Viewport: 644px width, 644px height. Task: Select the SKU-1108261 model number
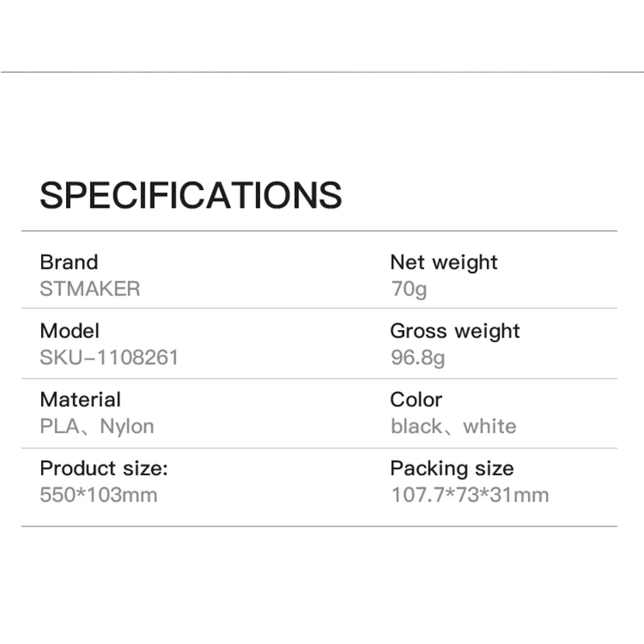[x=109, y=357]
